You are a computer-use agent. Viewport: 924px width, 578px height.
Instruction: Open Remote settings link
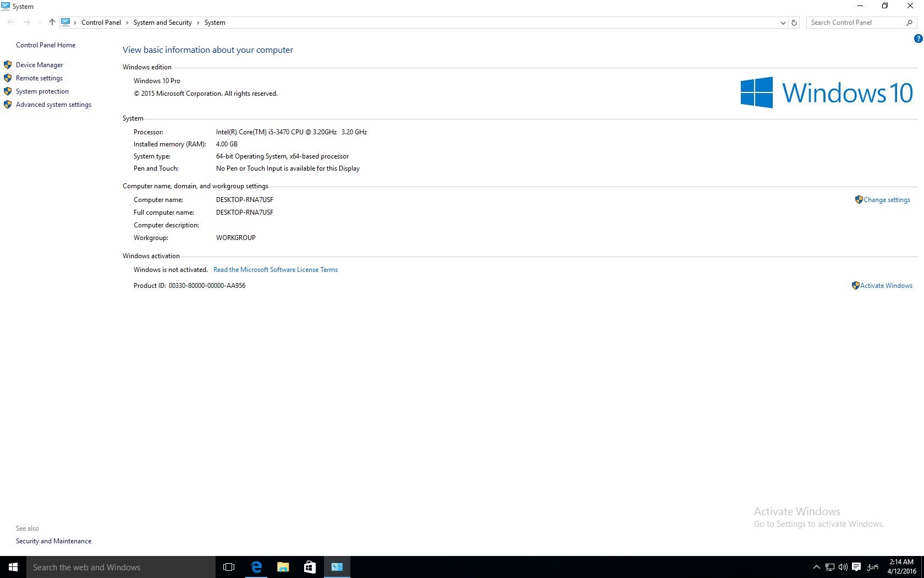tap(39, 78)
